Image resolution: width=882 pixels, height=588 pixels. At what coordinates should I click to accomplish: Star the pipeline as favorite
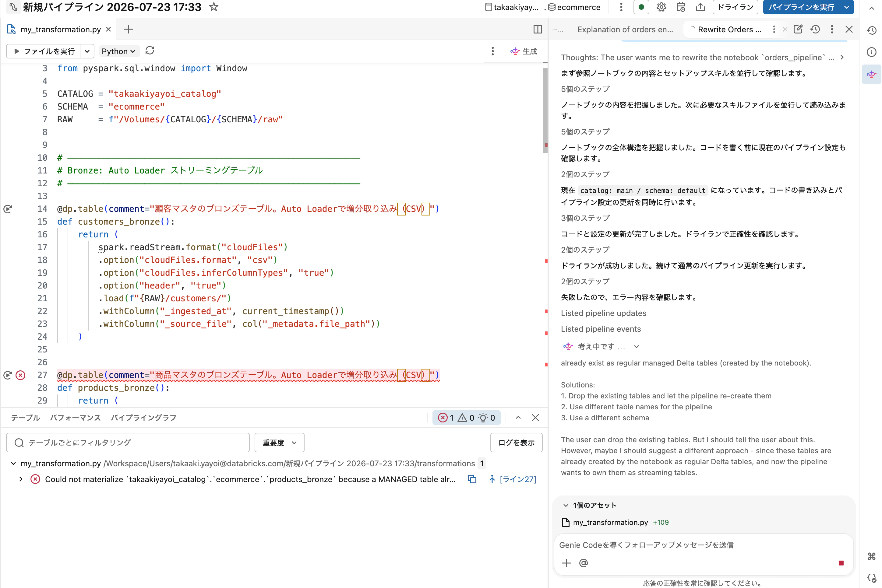pos(213,7)
